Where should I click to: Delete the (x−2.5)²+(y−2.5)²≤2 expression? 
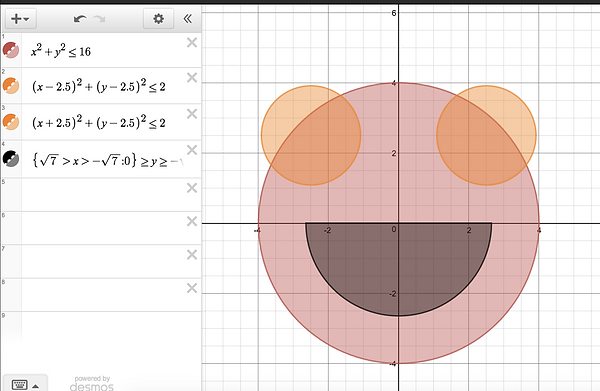tap(192, 78)
